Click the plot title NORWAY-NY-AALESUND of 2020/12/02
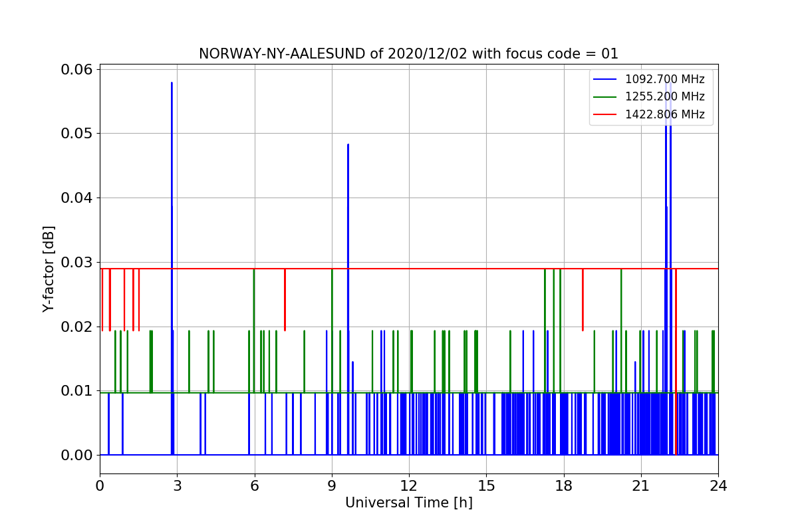 coord(408,54)
